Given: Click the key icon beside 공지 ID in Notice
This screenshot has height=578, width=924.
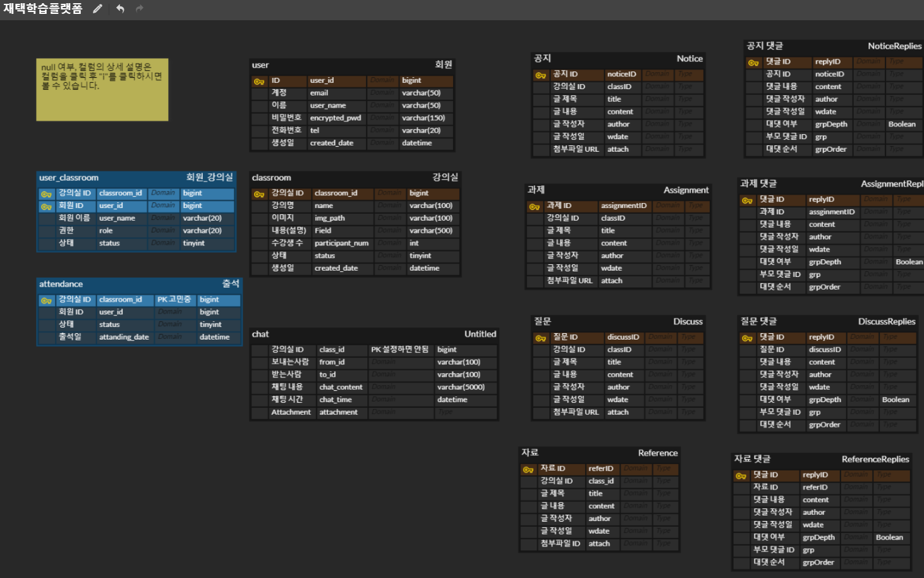Looking at the screenshot, I should [x=542, y=74].
